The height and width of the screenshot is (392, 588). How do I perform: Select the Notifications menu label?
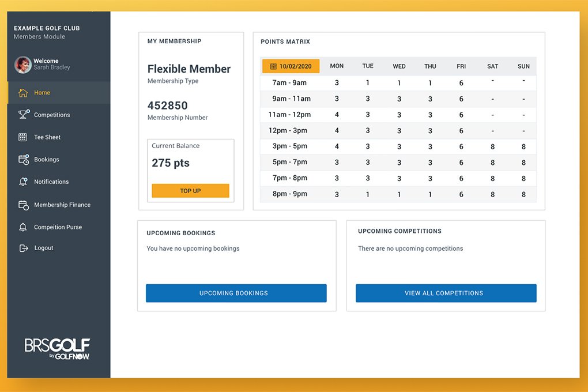click(x=51, y=182)
